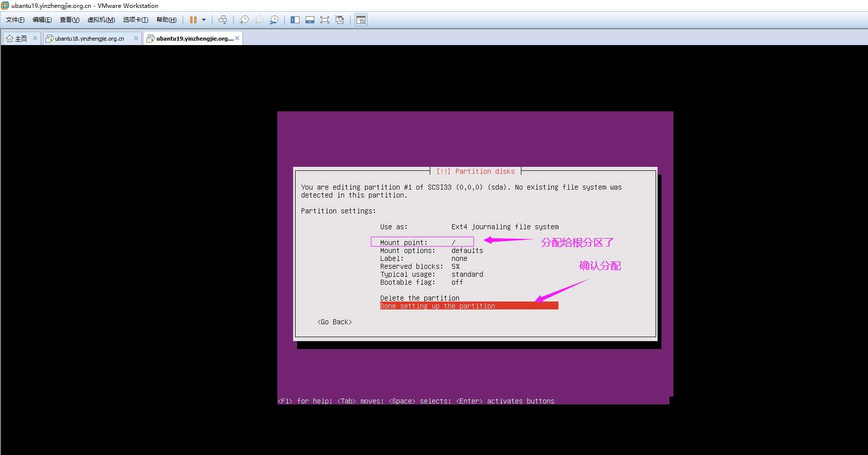Open the snapshot manager
Image resolution: width=868 pixels, height=455 pixels.
pos(274,20)
